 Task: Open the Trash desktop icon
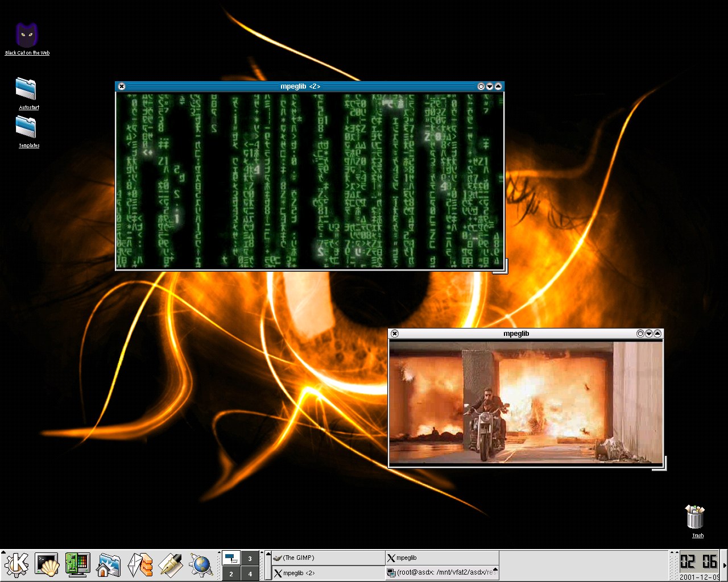695,521
